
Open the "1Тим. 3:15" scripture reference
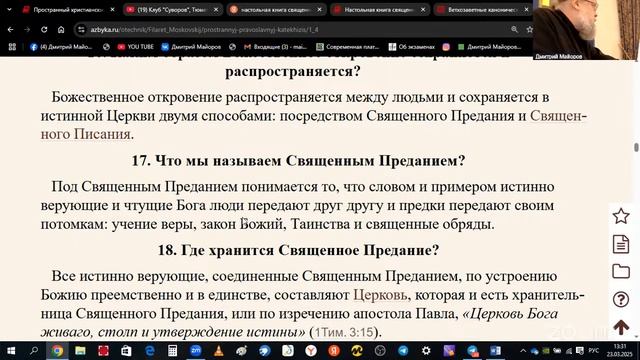[344, 332]
